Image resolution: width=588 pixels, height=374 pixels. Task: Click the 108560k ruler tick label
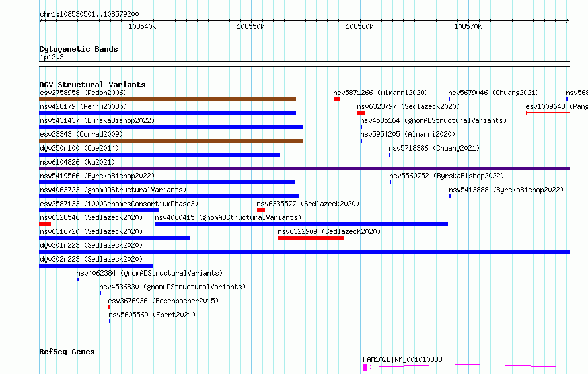(359, 26)
